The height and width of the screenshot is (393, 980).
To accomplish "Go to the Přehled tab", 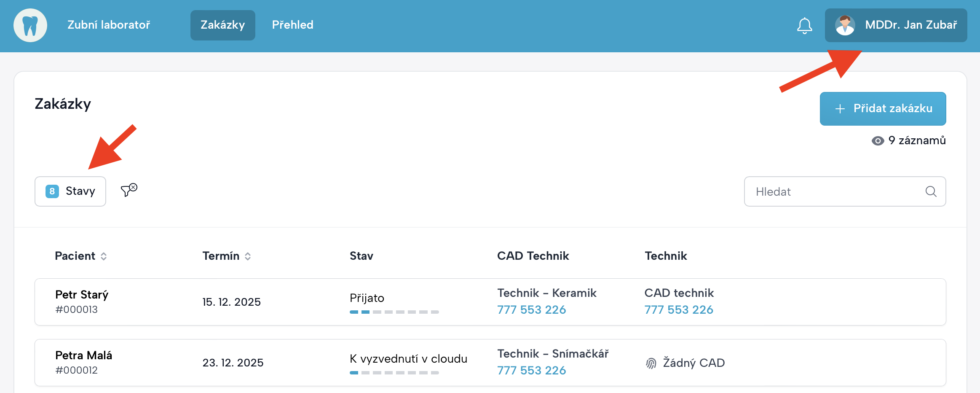I will [x=292, y=25].
